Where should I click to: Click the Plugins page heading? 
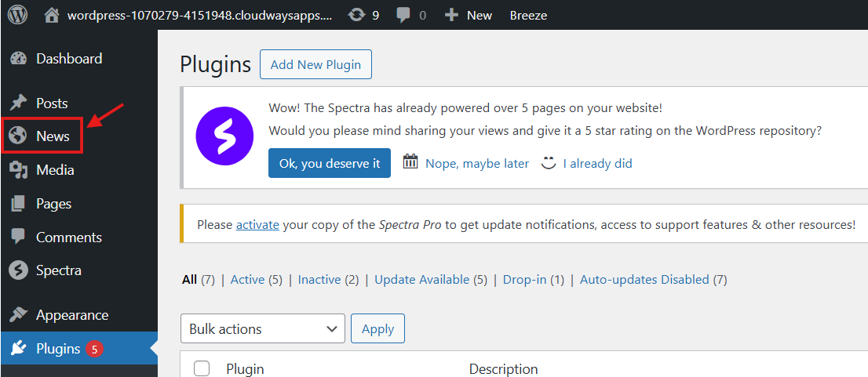pos(216,65)
